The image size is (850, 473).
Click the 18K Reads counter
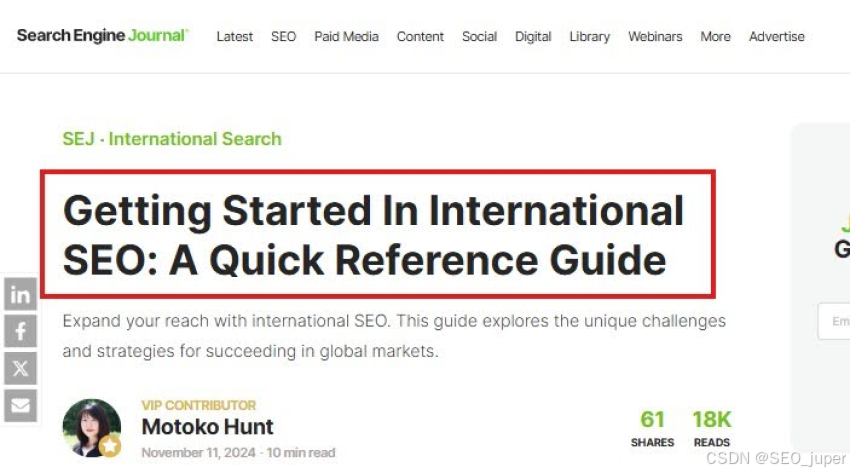712,427
